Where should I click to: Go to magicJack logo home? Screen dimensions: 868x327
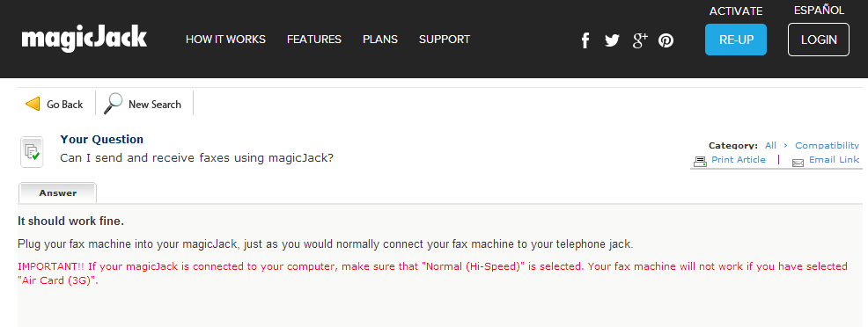tap(85, 39)
